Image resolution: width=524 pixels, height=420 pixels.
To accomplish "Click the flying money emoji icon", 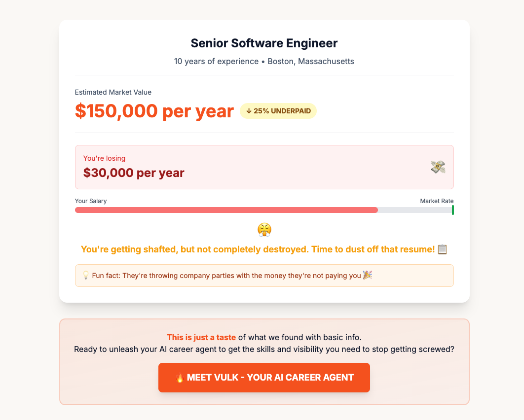I will coord(438,167).
